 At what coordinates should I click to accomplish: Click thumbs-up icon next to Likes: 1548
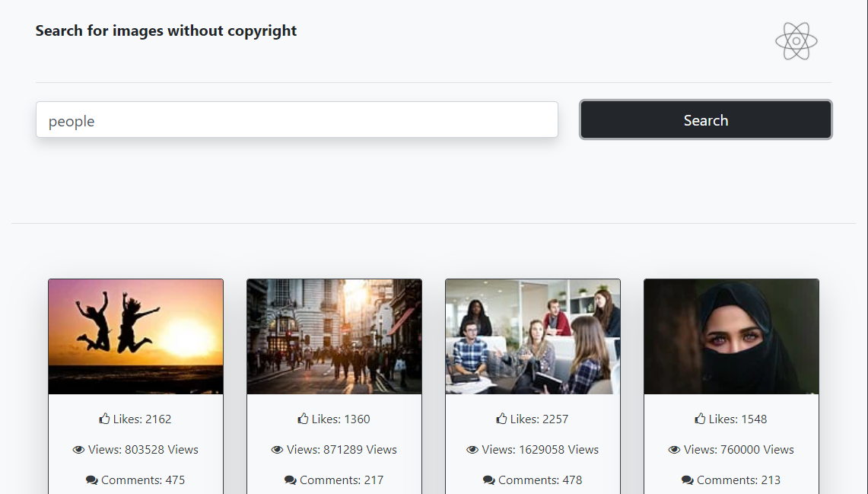701,419
